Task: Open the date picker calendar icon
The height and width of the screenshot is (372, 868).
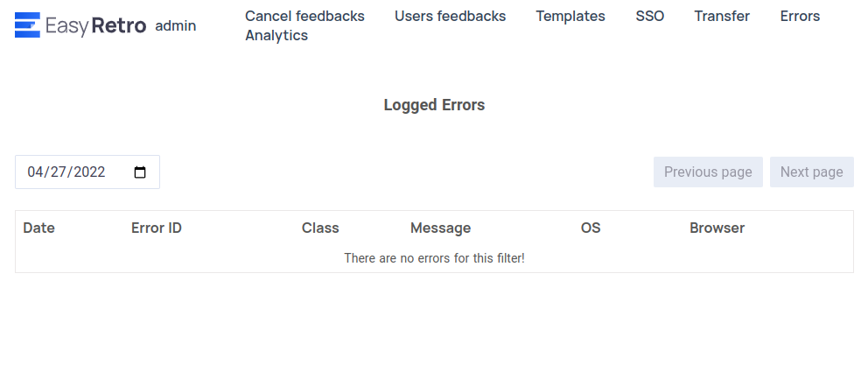Action: (x=140, y=172)
